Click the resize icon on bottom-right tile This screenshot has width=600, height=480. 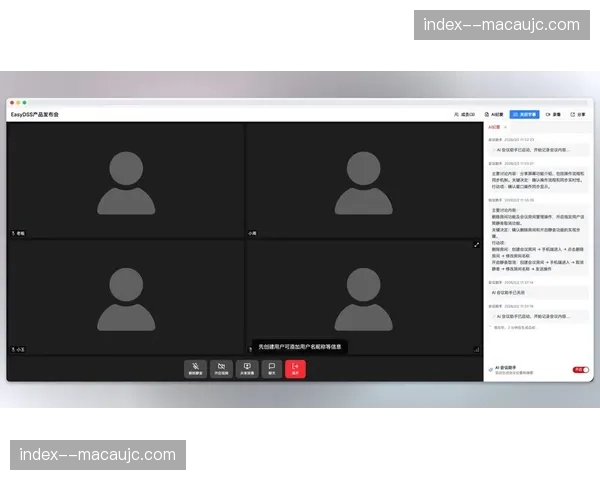tap(476, 349)
